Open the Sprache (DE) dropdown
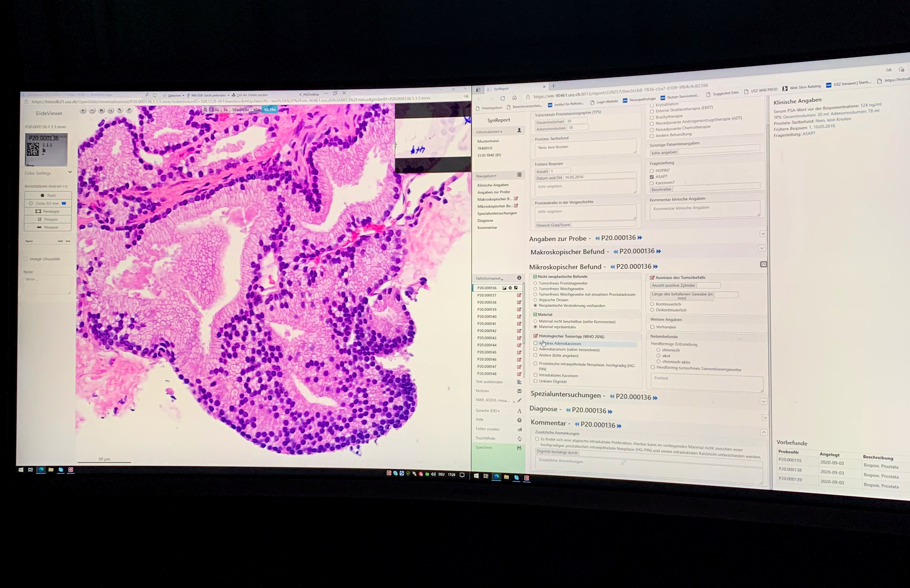This screenshot has height=588, width=910. pyautogui.click(x=488, y=411)
